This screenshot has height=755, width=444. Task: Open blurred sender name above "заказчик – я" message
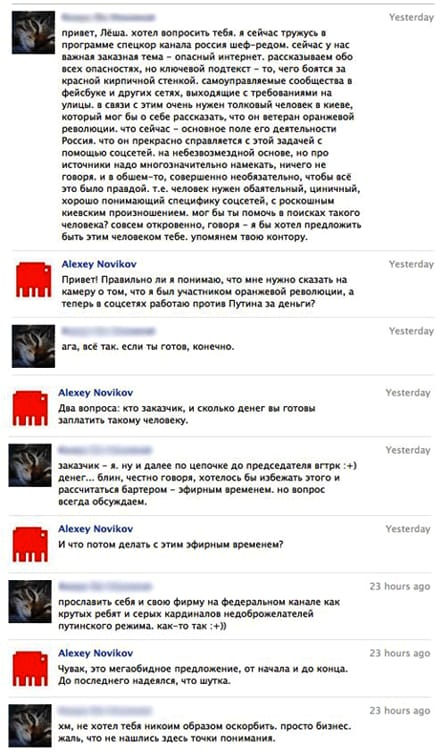click(105, 450)
